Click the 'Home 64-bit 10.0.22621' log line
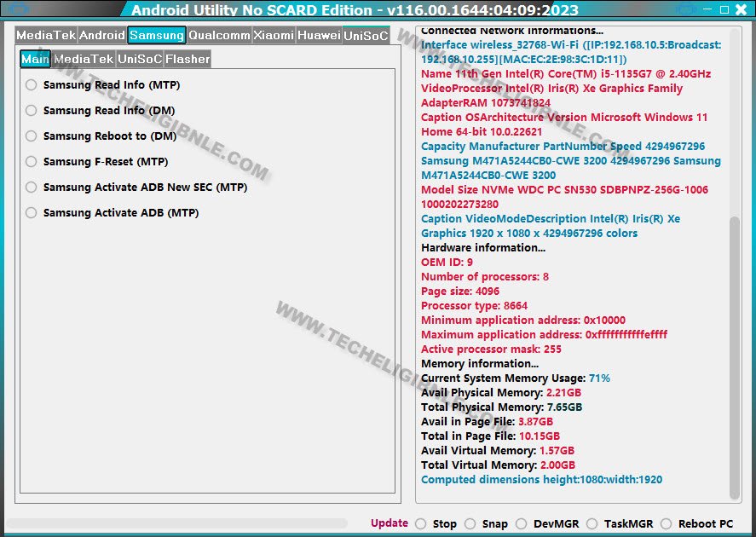The height and width of the screenshot is (537, 756). tap(482, 131)
